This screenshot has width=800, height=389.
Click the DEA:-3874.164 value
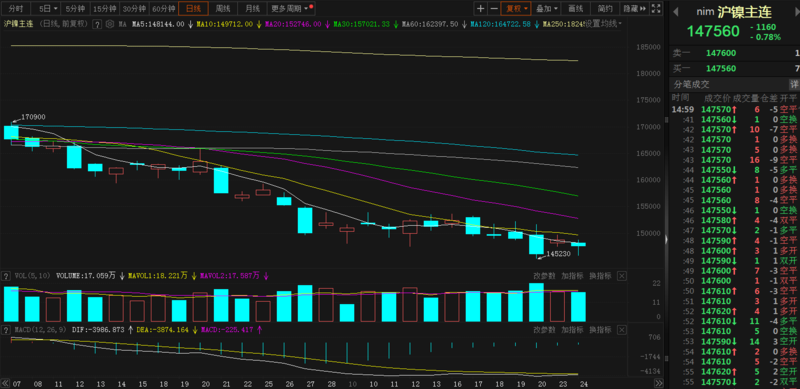point(163,330)
